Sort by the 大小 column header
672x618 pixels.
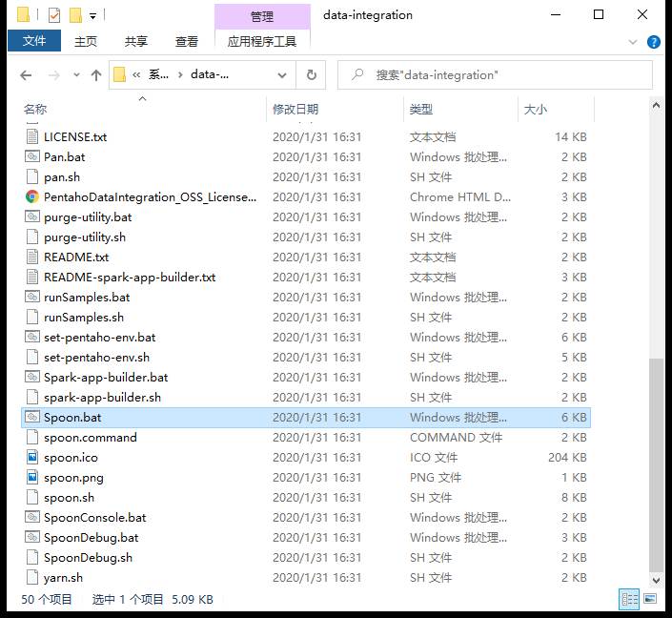tap(536, 109)
